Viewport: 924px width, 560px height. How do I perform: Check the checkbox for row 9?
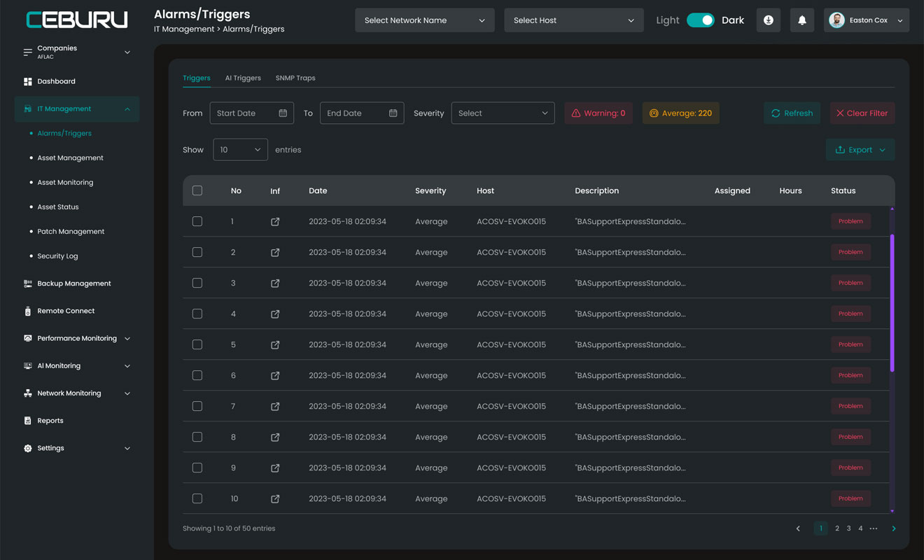click(197, 468)
